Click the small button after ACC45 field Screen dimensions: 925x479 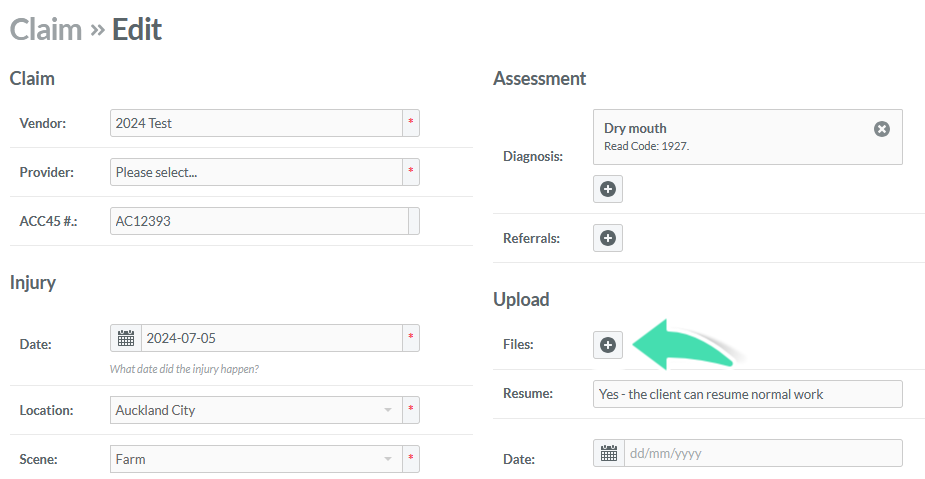[x=414, y=221]
